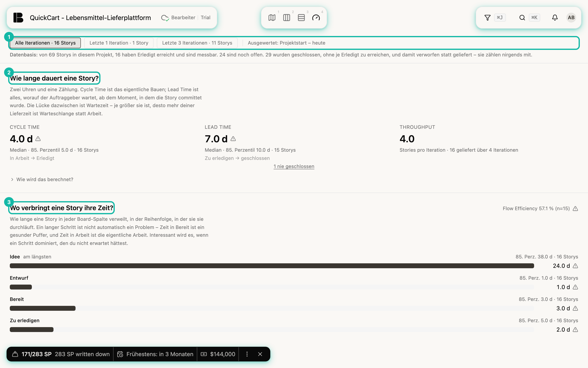
Task: Open the list rows view icon
Action: pyautogui.click(x=301, y=18)
